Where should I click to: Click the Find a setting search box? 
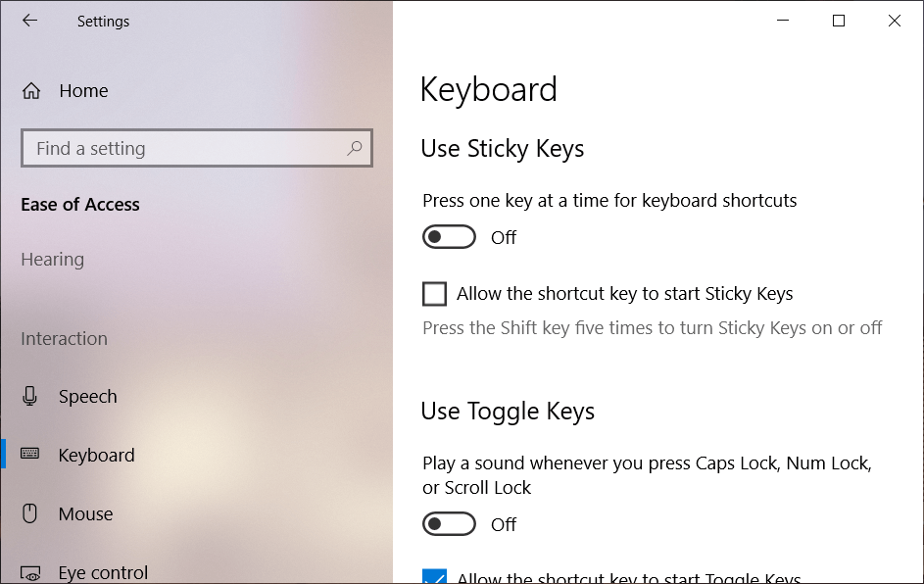[x=186, y=148]
